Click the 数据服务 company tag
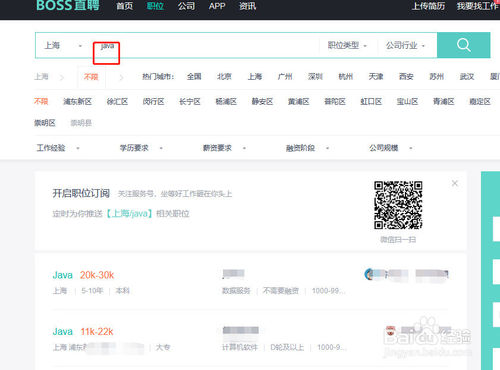Screen dimensions: 500x370 (x=236, y=291)
